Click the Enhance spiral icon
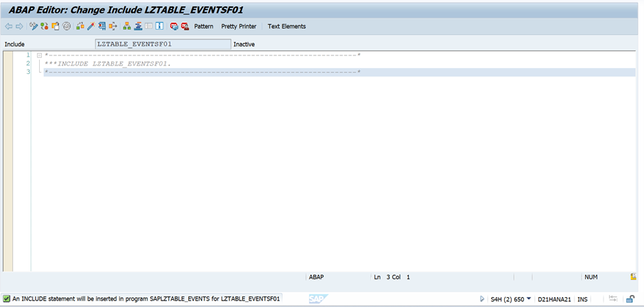Screen dimensions: 644x307 click(x=67, y=26)
